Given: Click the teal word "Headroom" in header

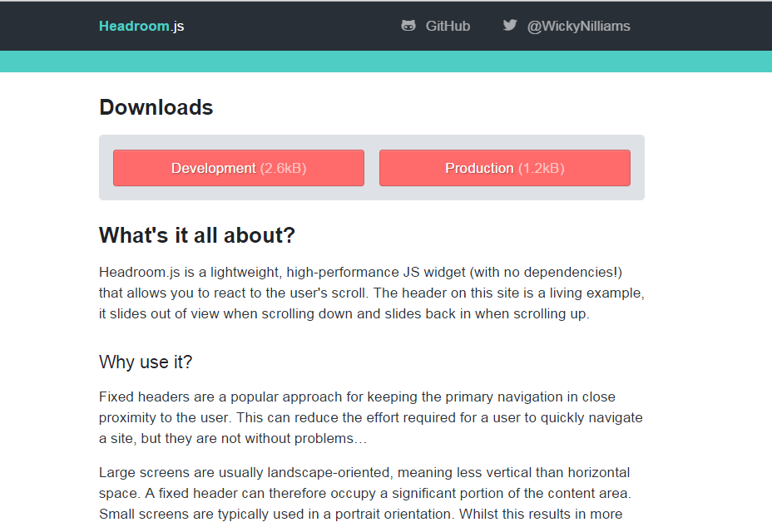Looking at the screenshot, I should coord(134,27).
